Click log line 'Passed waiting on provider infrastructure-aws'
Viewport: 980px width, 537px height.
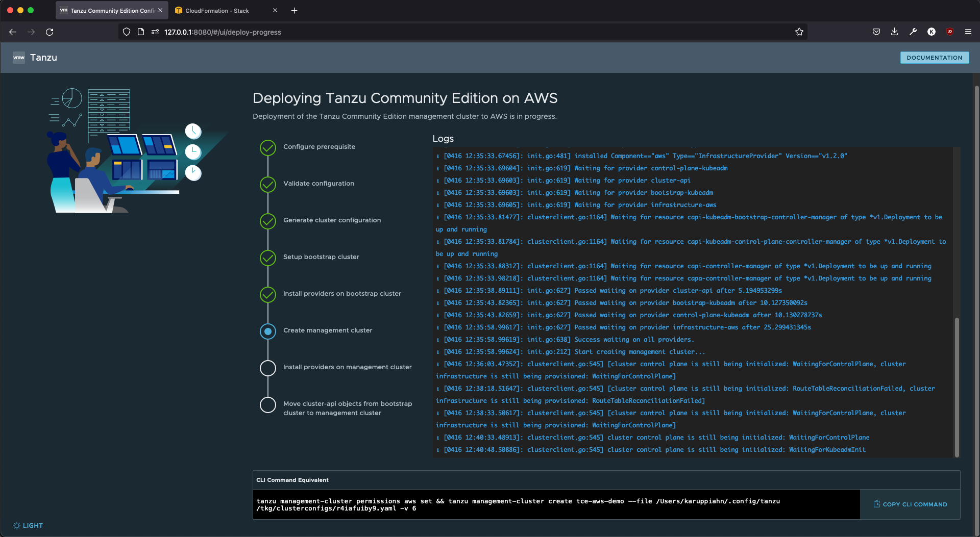click(623, 327)
